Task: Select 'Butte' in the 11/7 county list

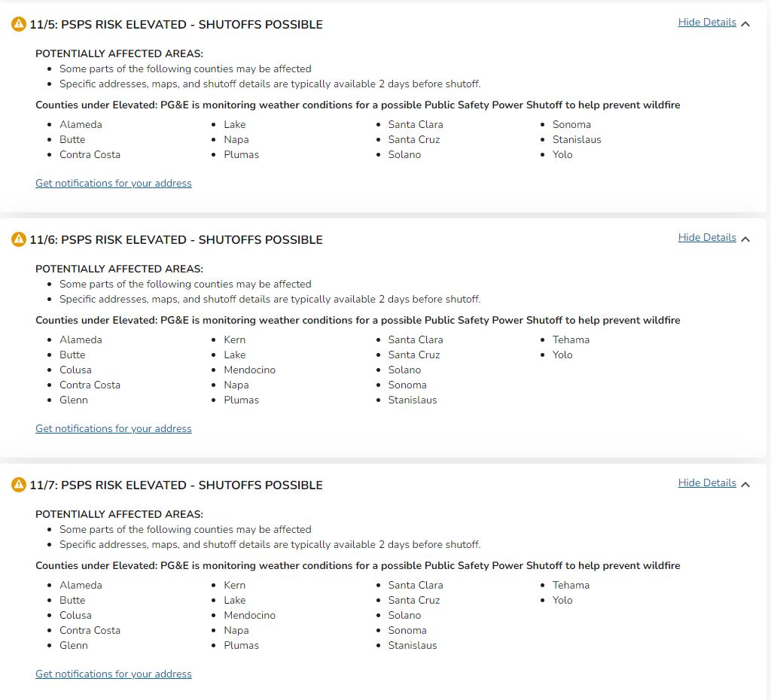Action: [x=72, y=600]
